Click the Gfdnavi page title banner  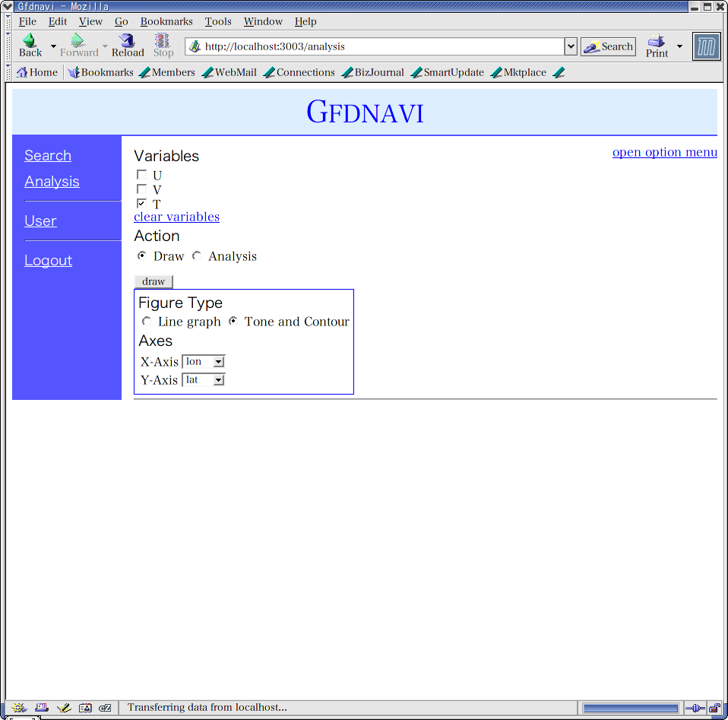point(365,112)
